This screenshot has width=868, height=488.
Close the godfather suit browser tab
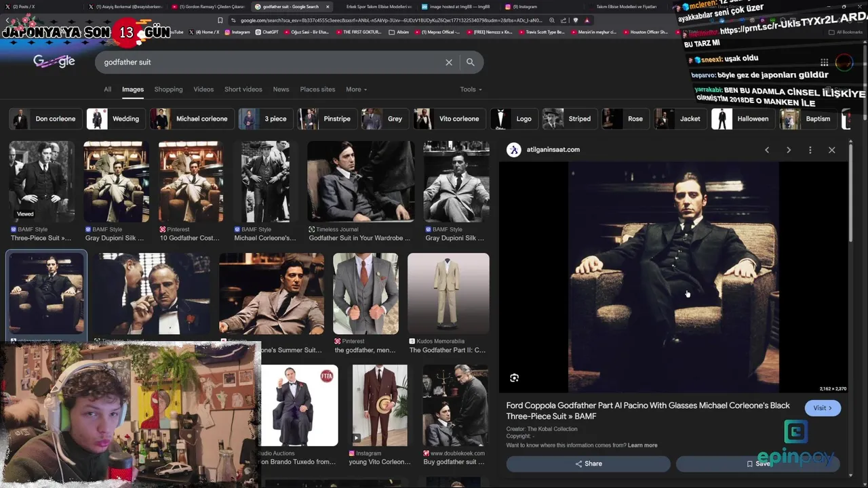pyautogui.click(x=328, y=7)
